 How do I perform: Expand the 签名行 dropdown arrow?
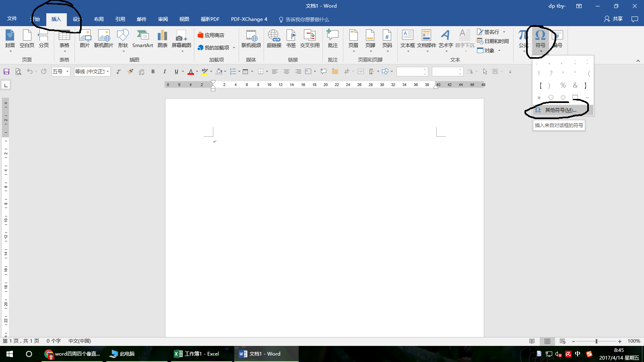click(504, 32)
